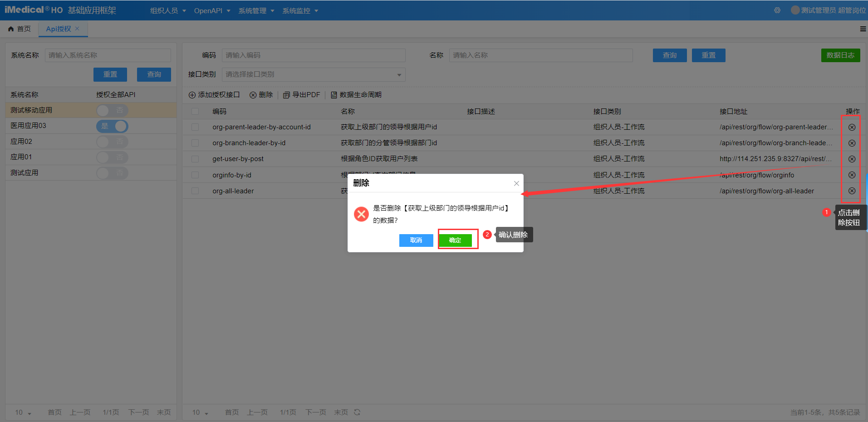The height and width of the screenshot is (422, 868).
Task: Open the page size dropdown in right pagination
Action: point(200,412)
